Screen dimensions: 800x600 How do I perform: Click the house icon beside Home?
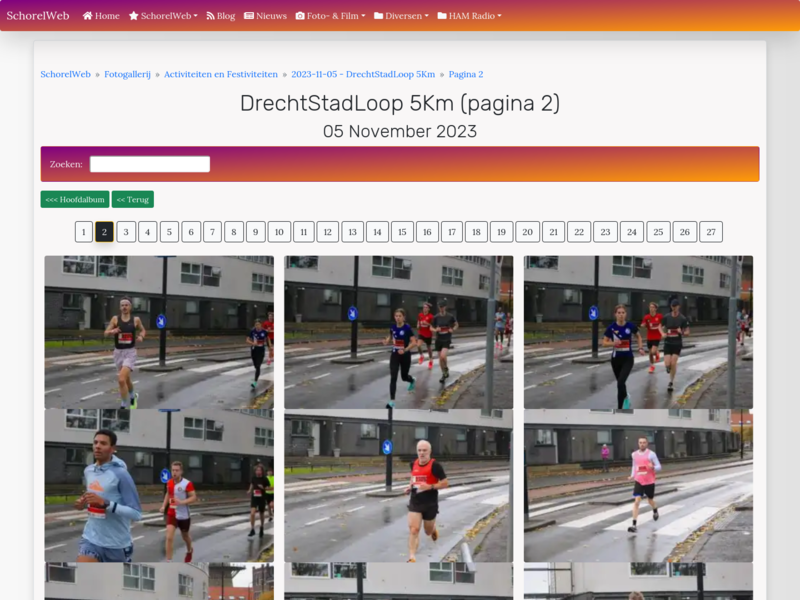(88, 16)
